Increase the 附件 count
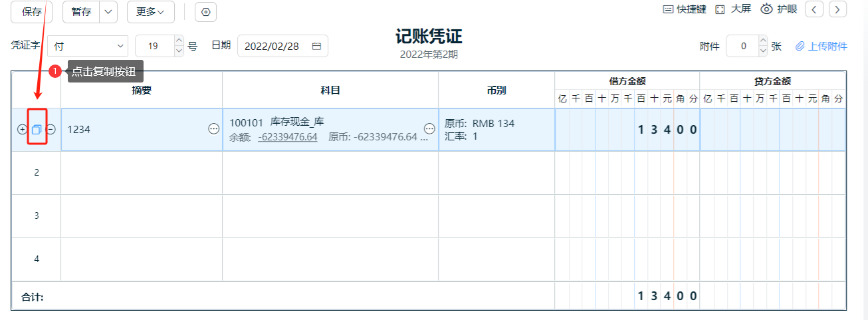Screen dimensions: 868x320 tap(763, 41)
